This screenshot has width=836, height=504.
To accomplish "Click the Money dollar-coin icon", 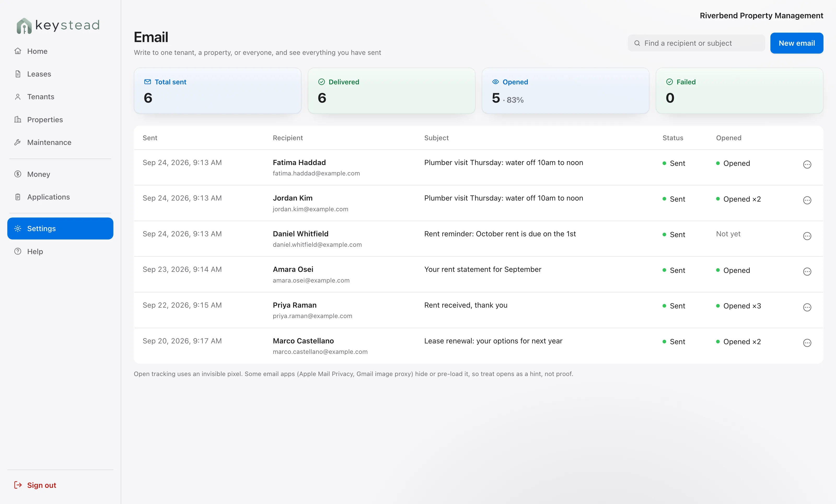I will pos(18,174).
